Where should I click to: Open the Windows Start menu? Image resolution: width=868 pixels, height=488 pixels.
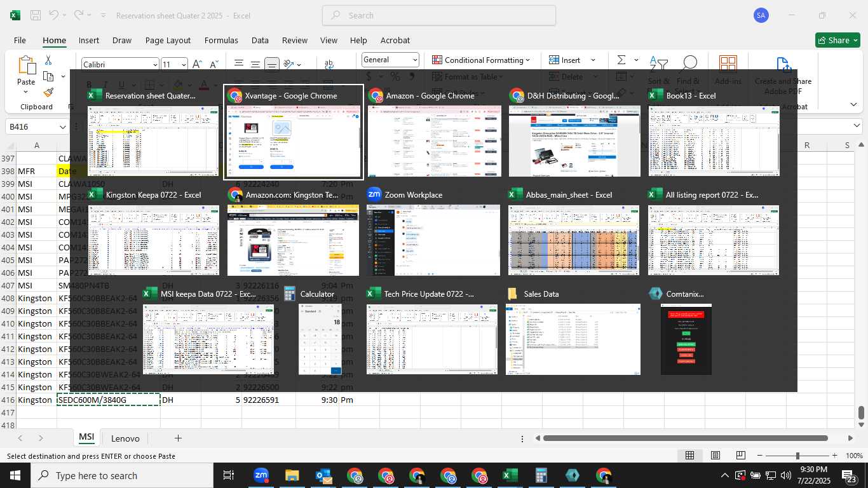(15, 475)
